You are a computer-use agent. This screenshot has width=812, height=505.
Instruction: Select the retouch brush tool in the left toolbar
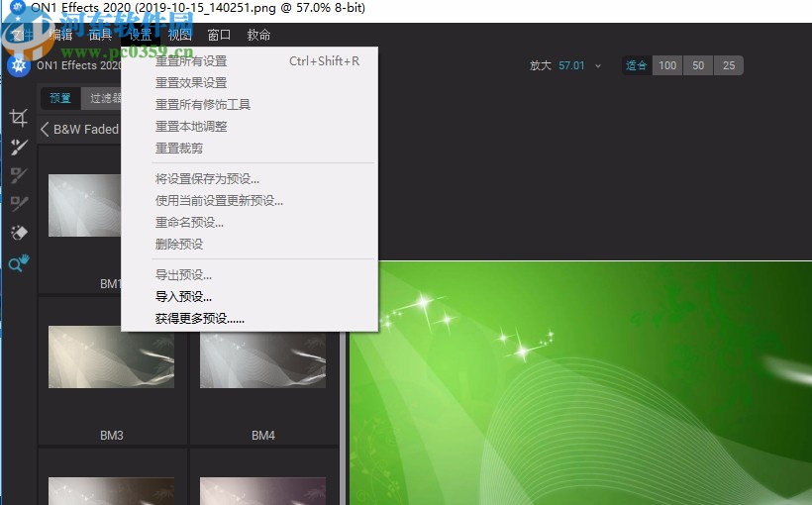click(19, 147)
